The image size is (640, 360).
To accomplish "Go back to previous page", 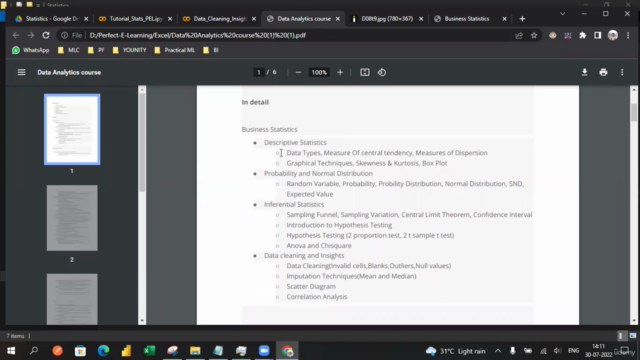I will [x=16, y=35].
